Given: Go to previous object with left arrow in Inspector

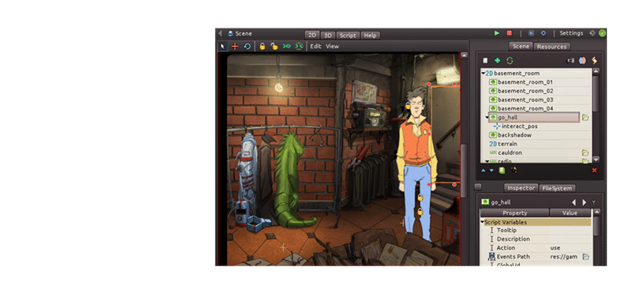Looking at the screenshot, I should point(574,202).
